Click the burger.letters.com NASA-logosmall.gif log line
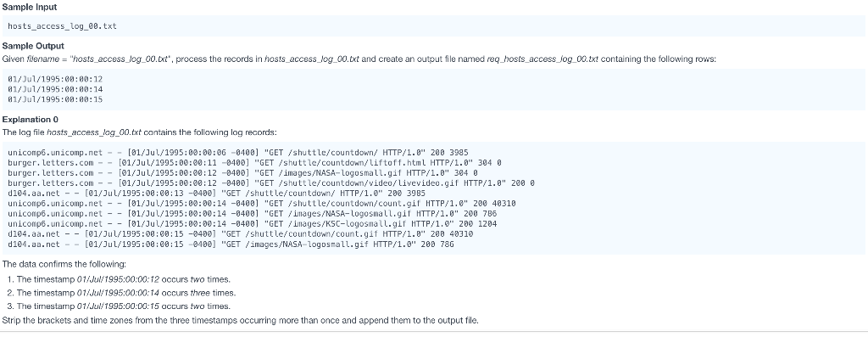This screenshot has width=868, height=337. (243, 173)
